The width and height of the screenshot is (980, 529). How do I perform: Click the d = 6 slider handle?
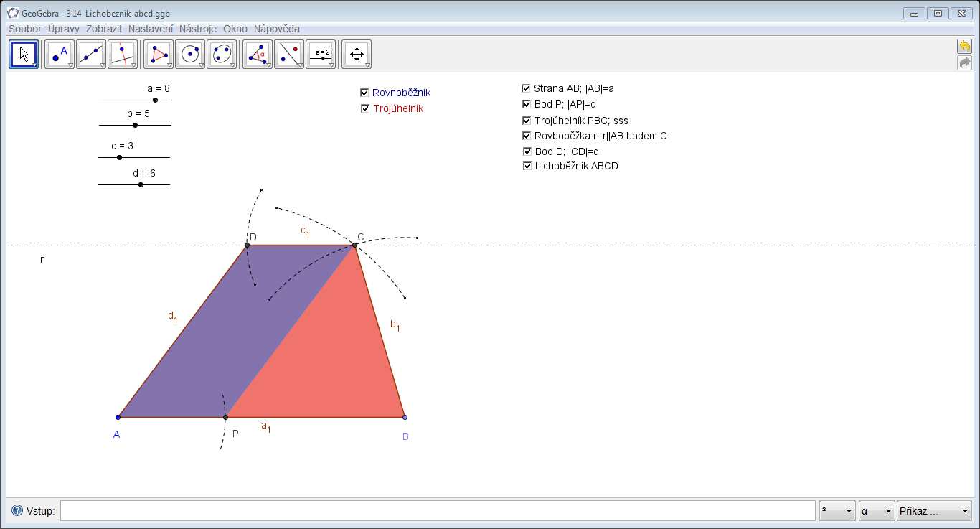(x=141, y=184)
